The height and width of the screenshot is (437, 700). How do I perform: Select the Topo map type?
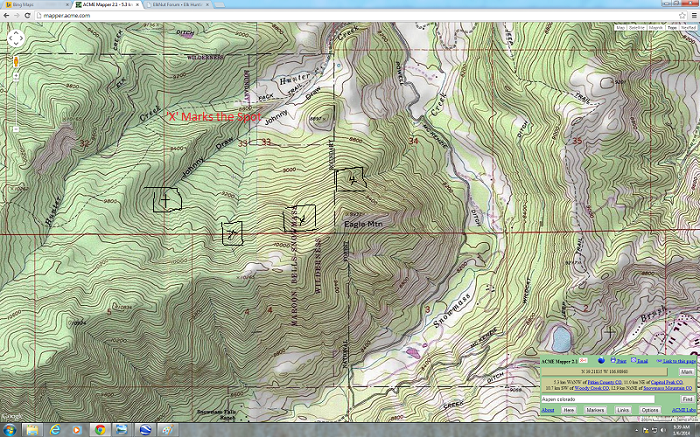tap(672, 28)
